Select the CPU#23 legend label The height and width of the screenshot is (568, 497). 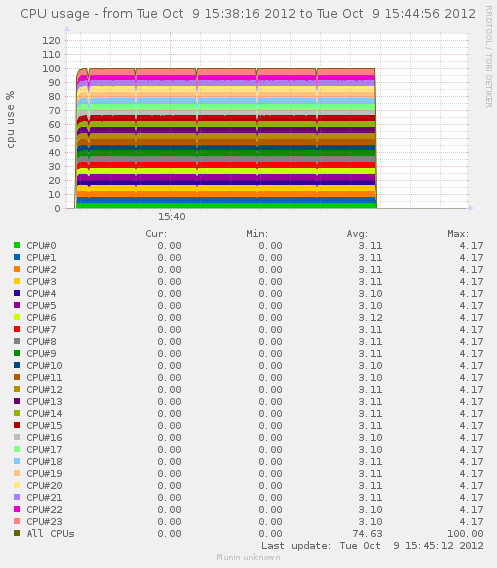[44, 521]
